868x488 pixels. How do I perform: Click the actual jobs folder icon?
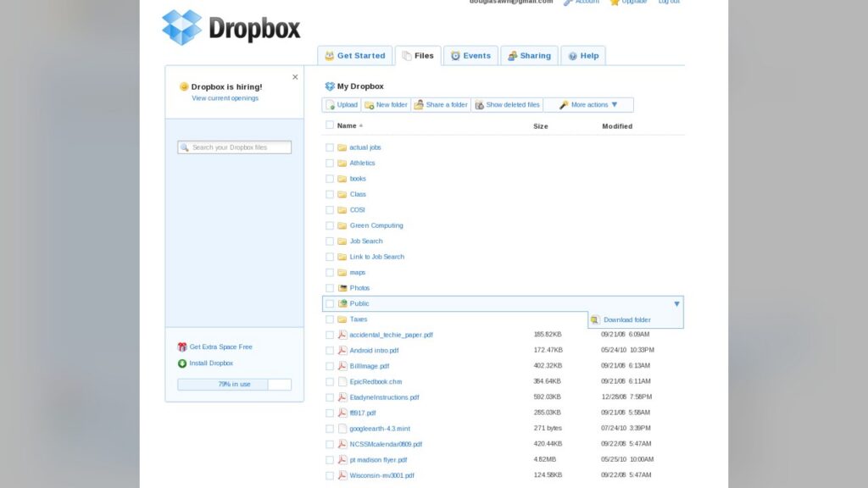342,147
